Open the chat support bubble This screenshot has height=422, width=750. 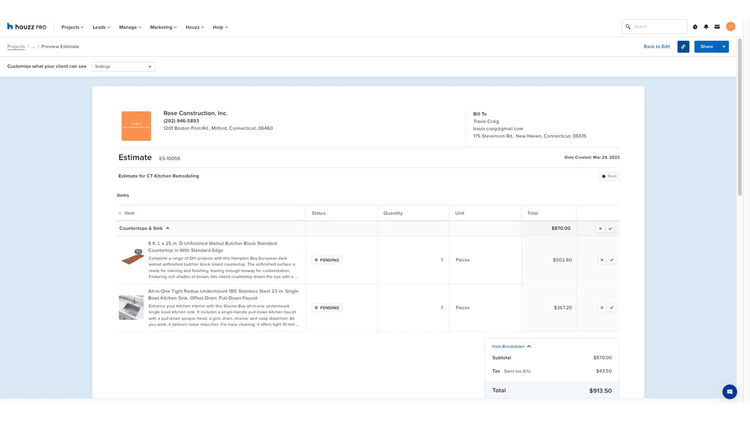[x=729, y=392]
